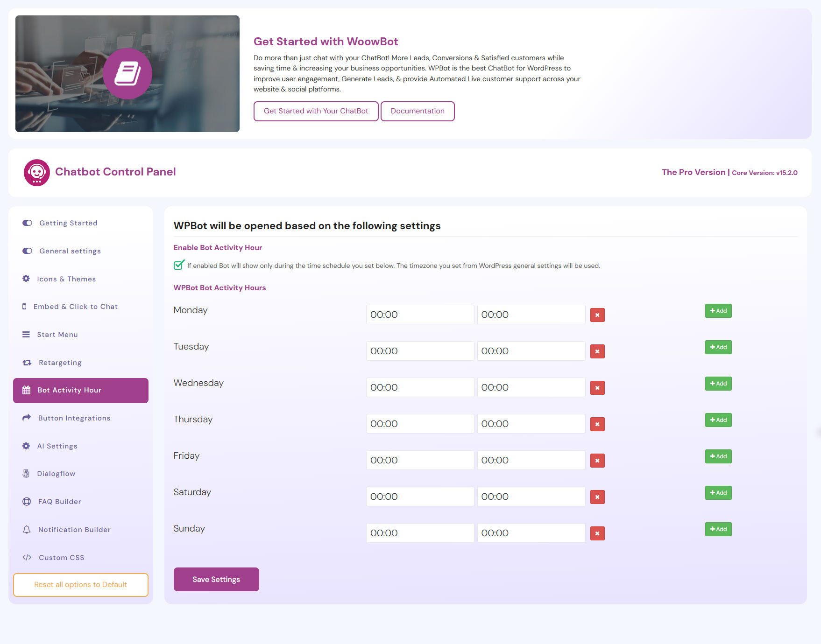Click the red X icon on Sunday row
The width and height of the screenshot is (821, 644).
pyautogui.click(x=597, y=533)
